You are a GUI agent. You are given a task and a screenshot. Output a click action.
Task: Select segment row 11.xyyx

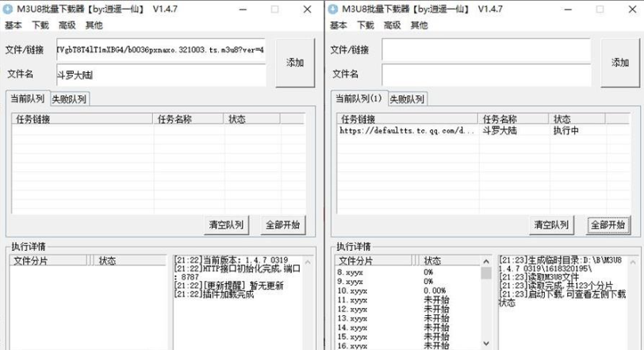point(408,300)
